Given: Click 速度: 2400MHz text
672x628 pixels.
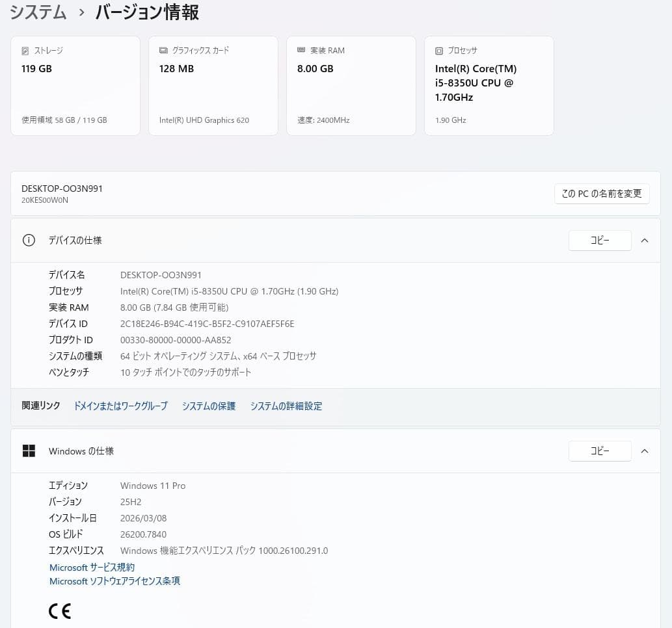Looking at the screenshot, I should coord(323,120).
